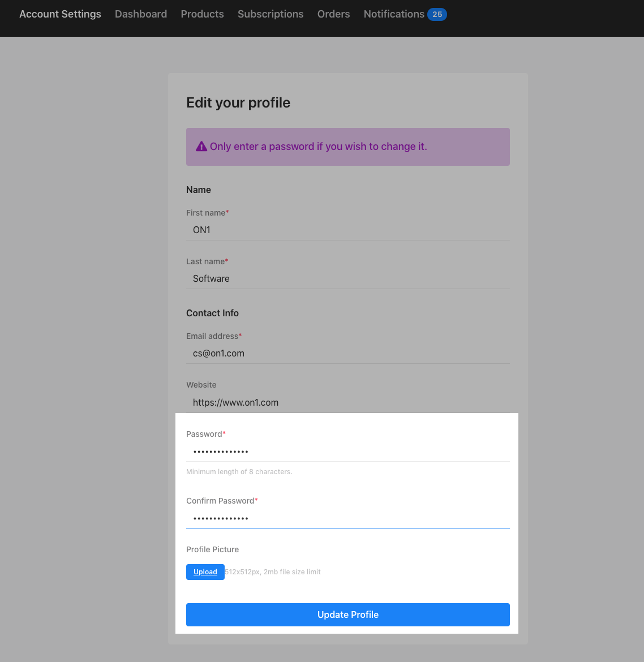The height and width of the screenshot is (662, 644).
Task: Click the Edit your profile heading
Action: 238,102
